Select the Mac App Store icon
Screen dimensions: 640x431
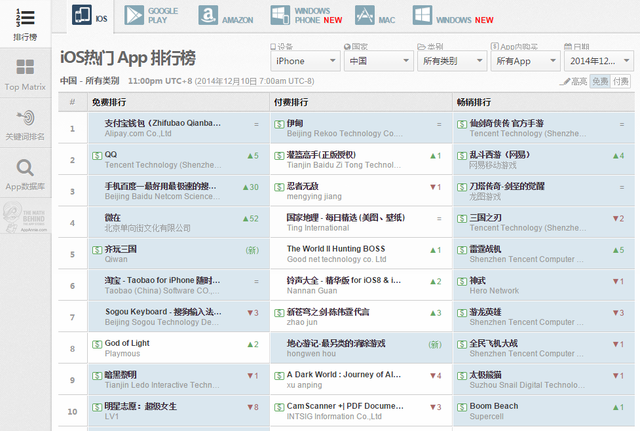tap(364, 16)
